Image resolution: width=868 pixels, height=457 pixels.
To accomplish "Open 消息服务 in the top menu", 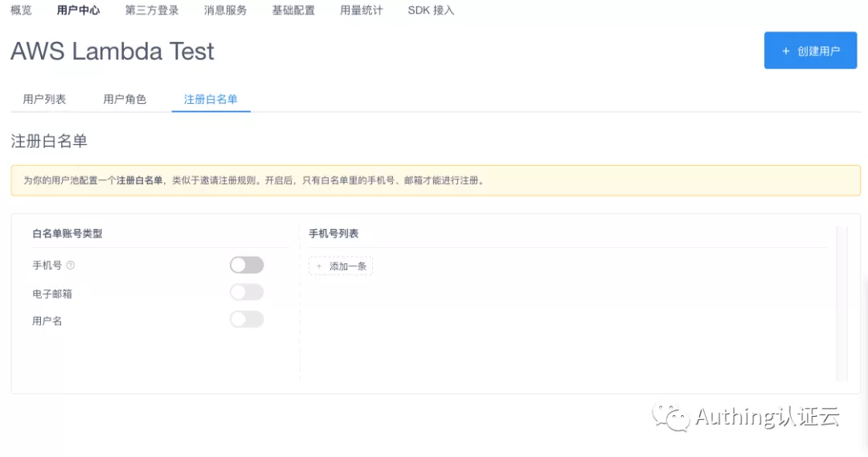I will pos(225,10).
